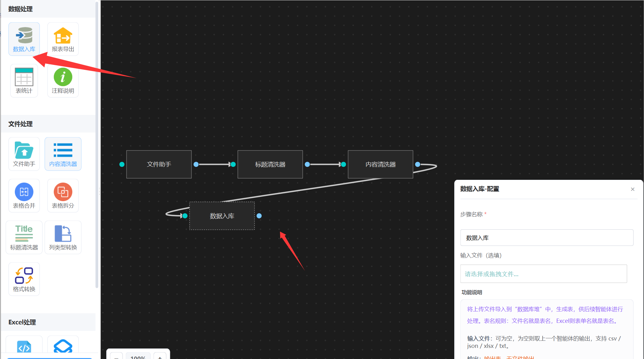
Task: Click the 内容清洗器 node on canvas
Action: pos(380,164)
